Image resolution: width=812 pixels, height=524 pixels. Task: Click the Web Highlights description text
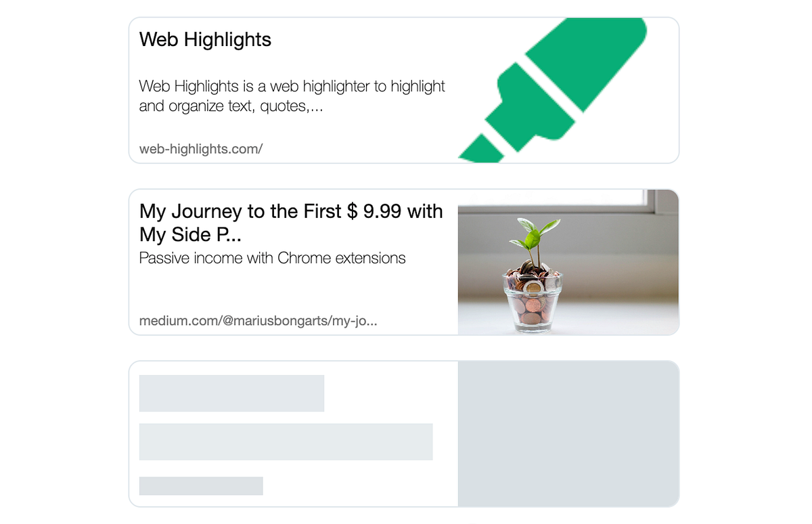pos(292,96)
